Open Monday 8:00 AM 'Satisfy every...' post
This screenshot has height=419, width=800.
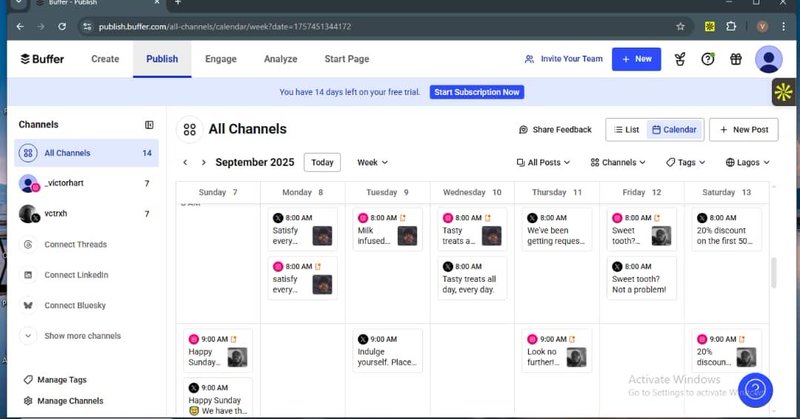(302, 229)
